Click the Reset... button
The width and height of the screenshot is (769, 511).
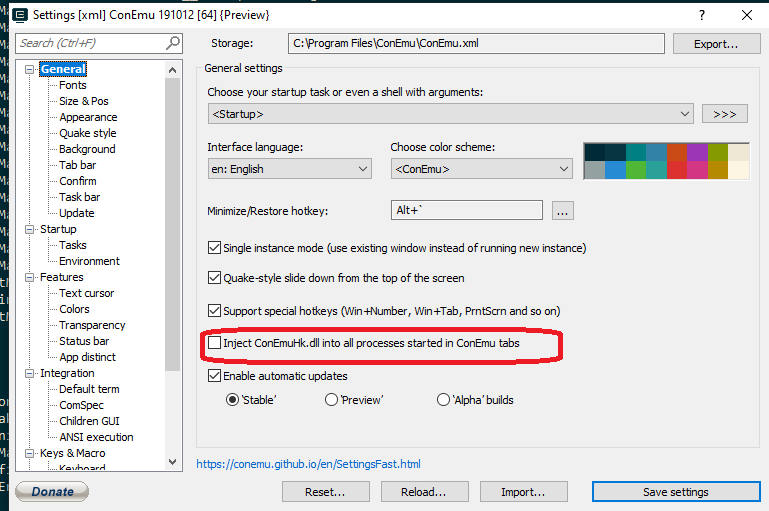pos(326,492)
